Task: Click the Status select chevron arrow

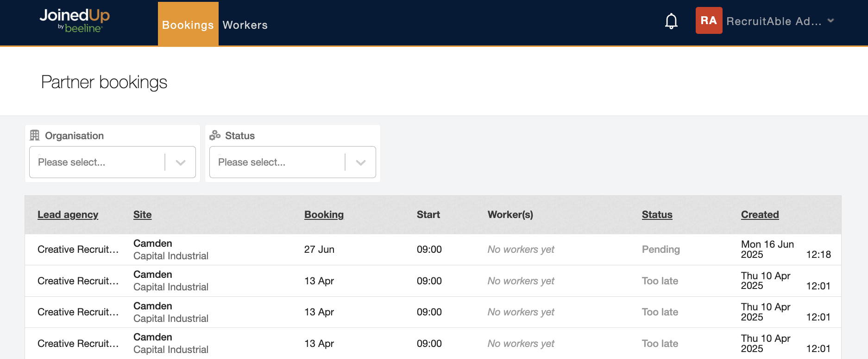Action: (x=361, y=162)
